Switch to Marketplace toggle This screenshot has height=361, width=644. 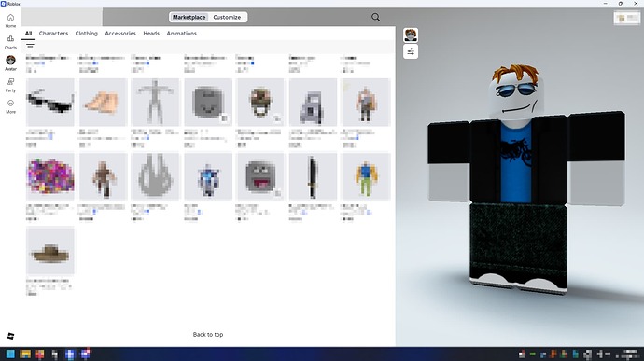[x=189, y=17]
